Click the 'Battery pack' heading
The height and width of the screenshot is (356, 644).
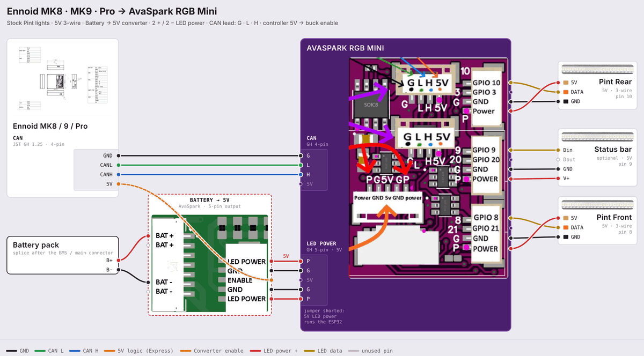pyautogui.click(x=35, y=245)
